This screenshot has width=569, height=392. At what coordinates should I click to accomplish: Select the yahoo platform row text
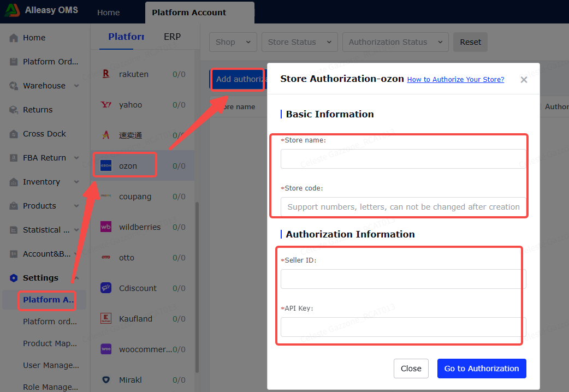point(131,104)
